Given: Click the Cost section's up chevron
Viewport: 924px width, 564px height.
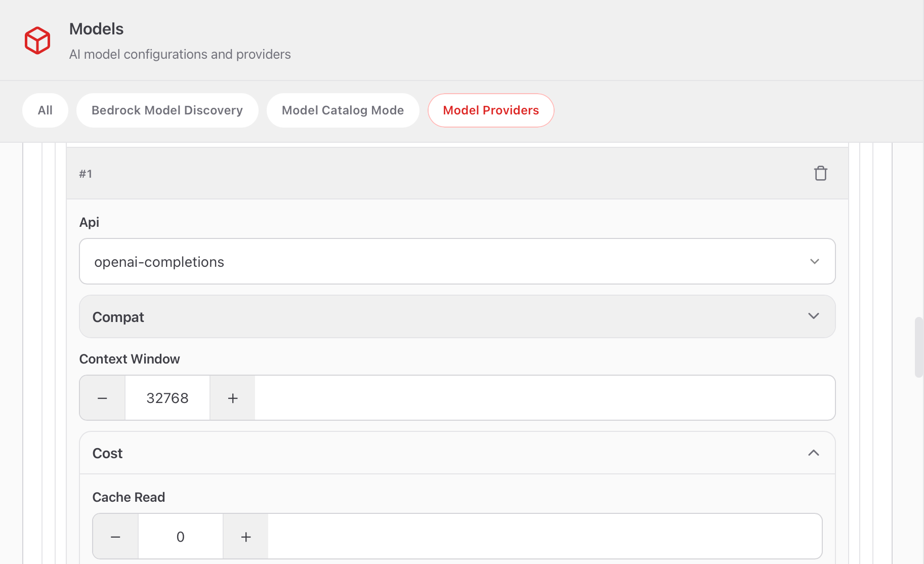Looking at the screenshot, I should [813, 453].
